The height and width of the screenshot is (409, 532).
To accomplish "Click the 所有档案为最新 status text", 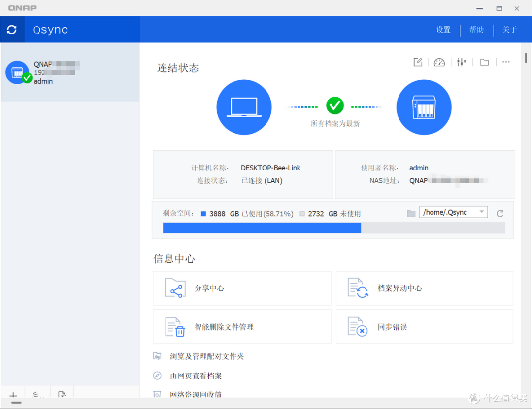I will tap(335, 124).
